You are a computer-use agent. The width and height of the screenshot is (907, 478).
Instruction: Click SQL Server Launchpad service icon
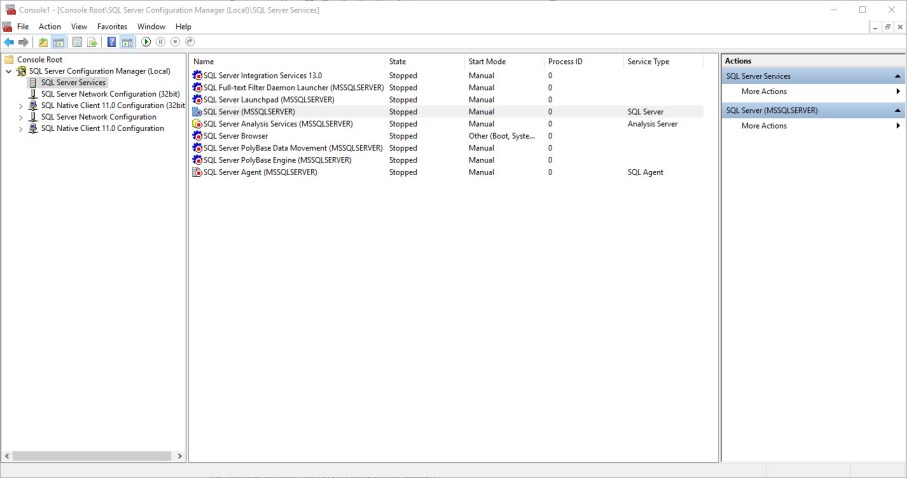point(197,100)
